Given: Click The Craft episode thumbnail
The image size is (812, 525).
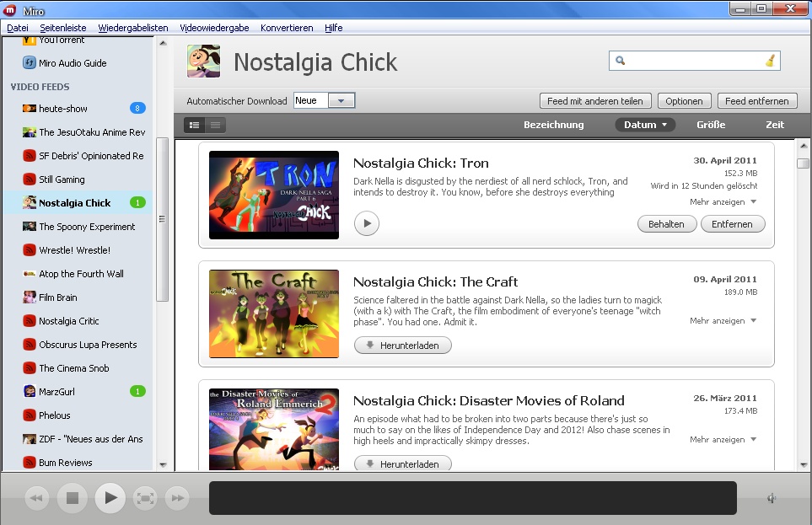Looking at the screenshot, I should coord(274,313).
